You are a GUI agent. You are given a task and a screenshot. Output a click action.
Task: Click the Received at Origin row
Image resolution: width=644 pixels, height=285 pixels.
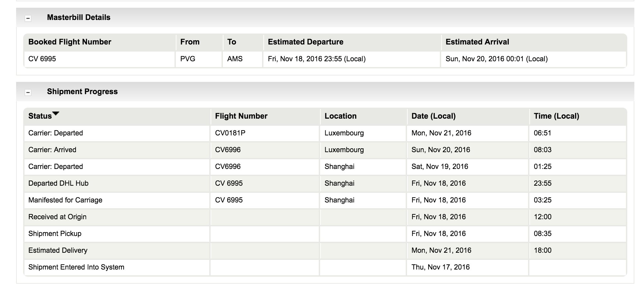(x=325, y=217)
